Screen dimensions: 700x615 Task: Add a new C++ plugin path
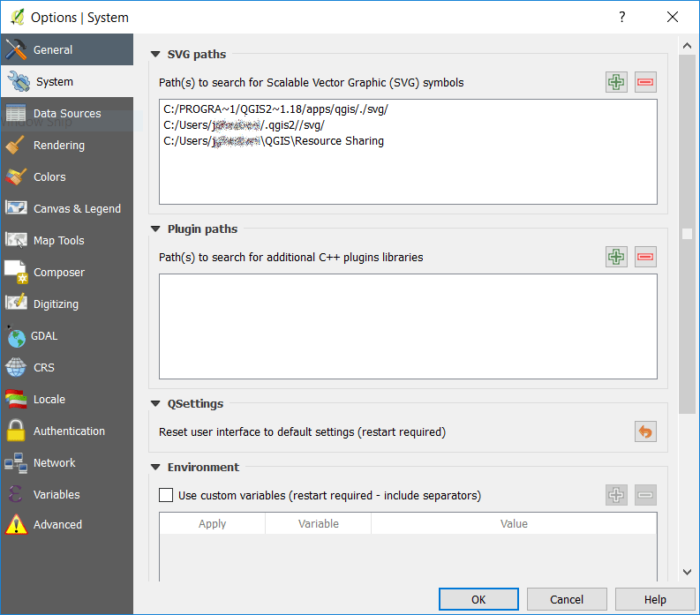point(616,257)
